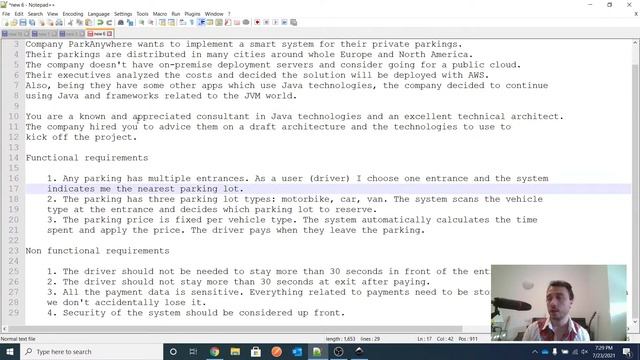640x360 pixels.
Task: Toggle Word wrap in the toolbar
Action: point(182,22)
